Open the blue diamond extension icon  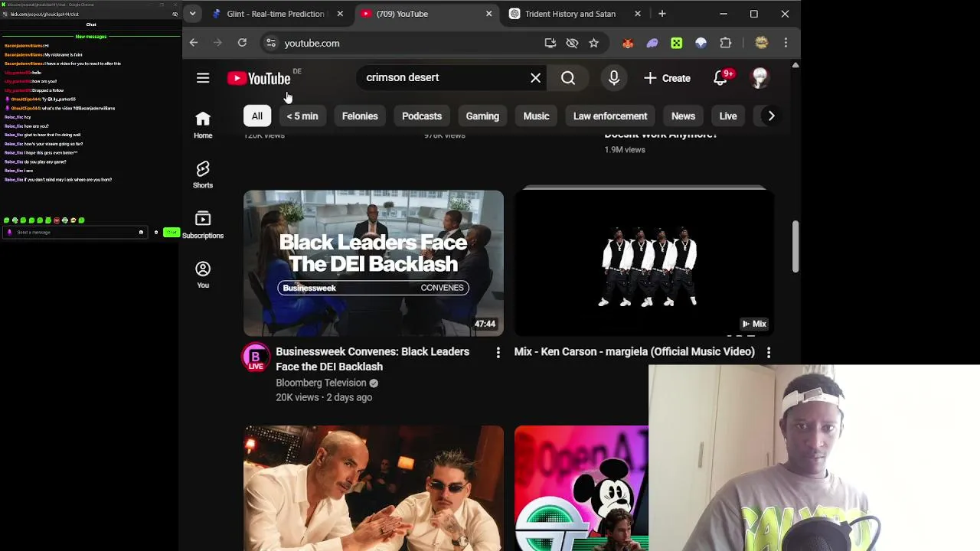(x=701, y=43)
